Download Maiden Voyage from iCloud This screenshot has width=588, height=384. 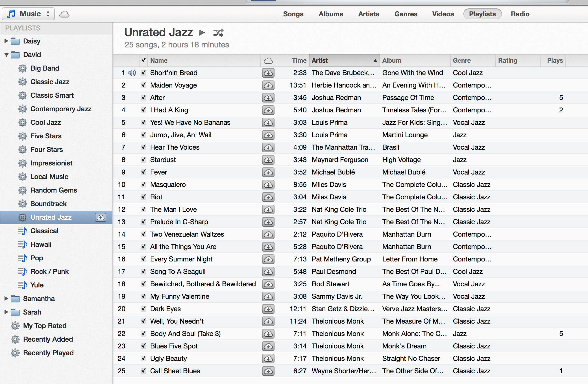tap(268, 85)
